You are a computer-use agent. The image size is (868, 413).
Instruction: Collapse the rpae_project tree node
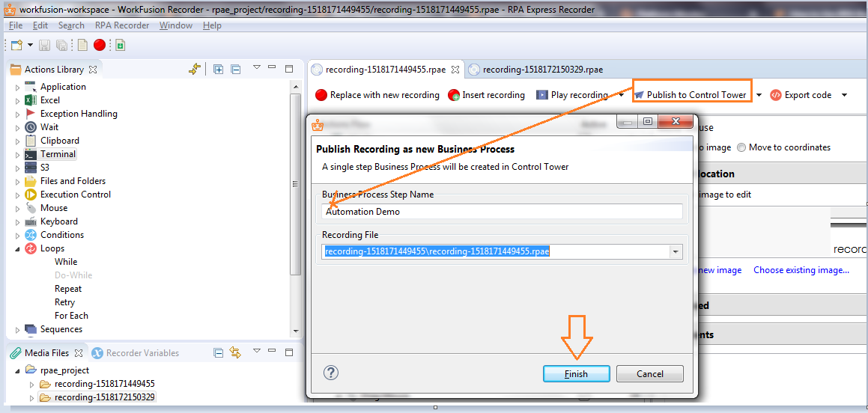pyautogui.click(x=17, y=371)
